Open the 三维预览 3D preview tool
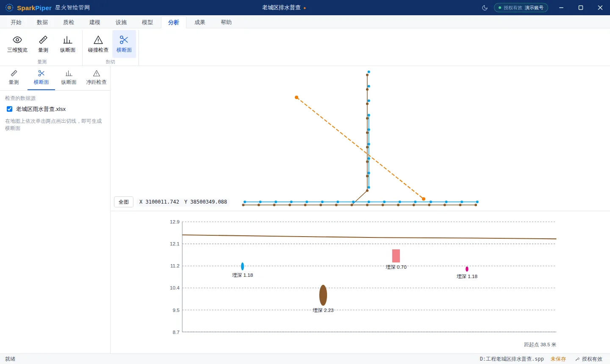Viewport: 610px width, 364px height. [x=17, y=44]
